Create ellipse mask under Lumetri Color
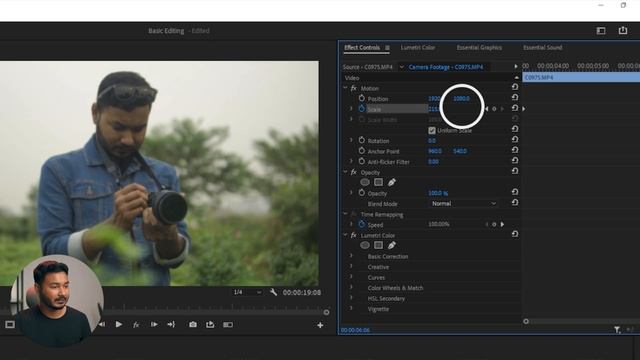This screenshot has height=360, width=640. point(365,245)
